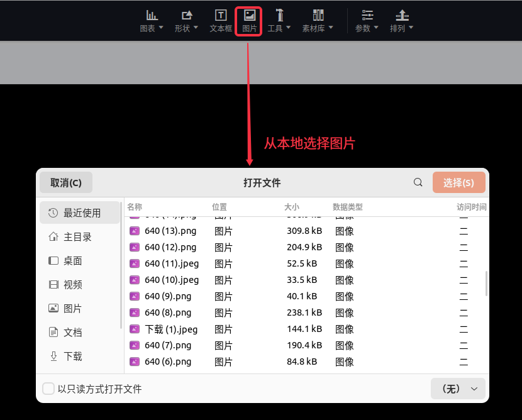Click the 图片 image insert icon
This screenshot has height=420, width=522.
tap(249, 15)
